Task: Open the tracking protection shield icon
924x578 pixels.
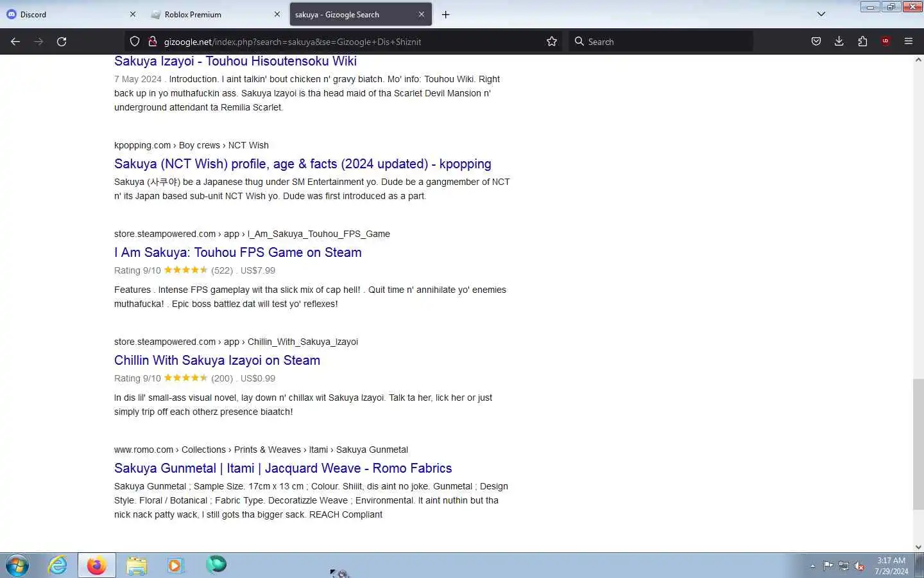Action: [135, 42]
